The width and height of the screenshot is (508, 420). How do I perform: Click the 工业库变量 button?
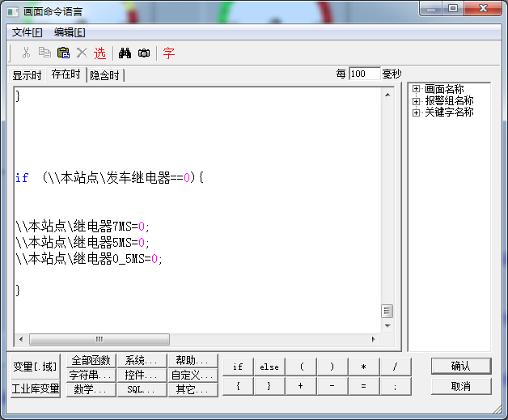tap(36, 388)
